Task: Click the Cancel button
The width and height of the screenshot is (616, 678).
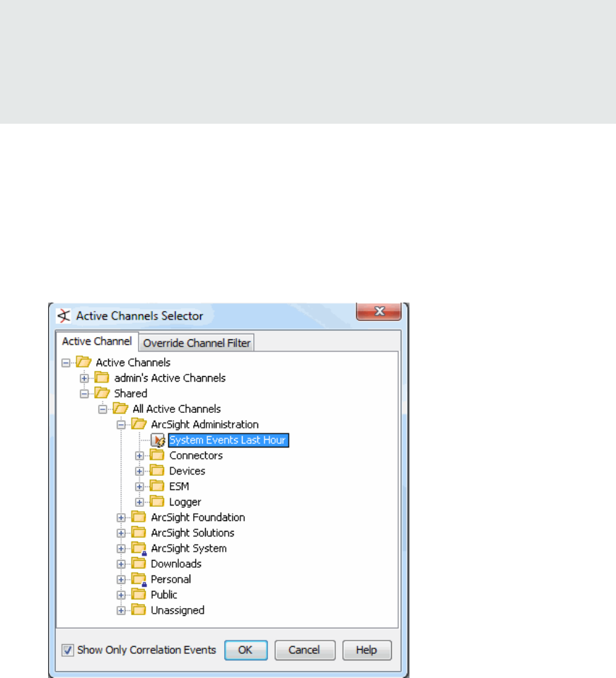Action: click(305, 650)
